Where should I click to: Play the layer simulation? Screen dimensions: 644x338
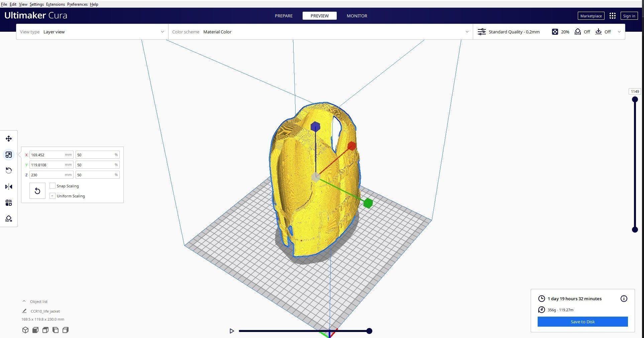coord(232,331)
